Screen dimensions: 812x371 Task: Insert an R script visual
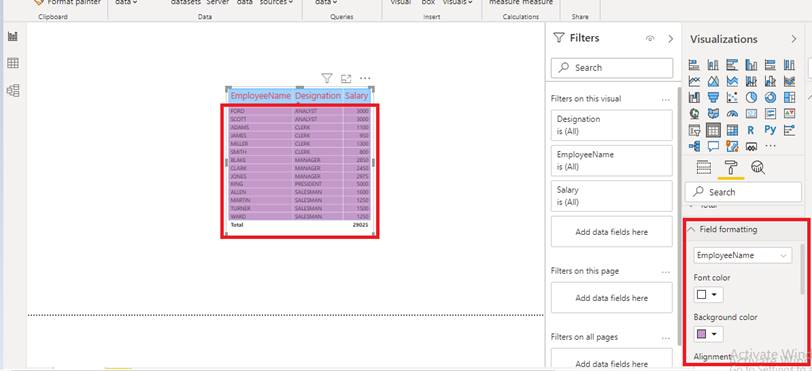(751, 130)
